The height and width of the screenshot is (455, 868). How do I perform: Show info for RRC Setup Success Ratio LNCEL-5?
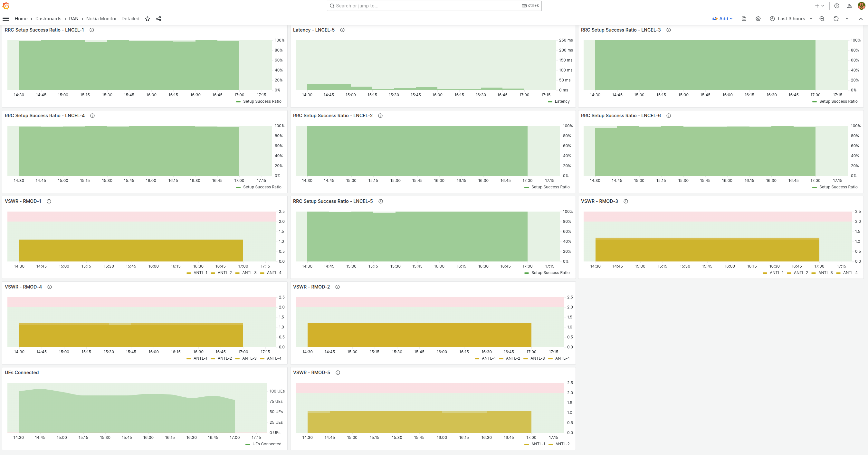click(381, 201)
